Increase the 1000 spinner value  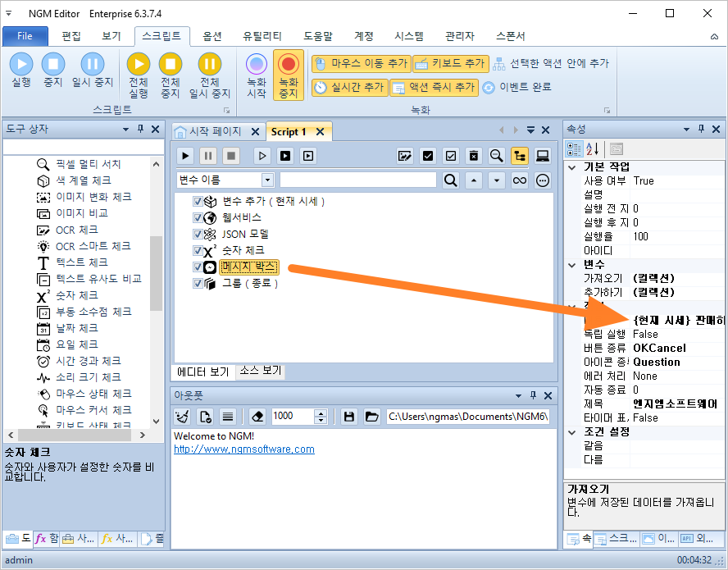(x=321, y=413)
